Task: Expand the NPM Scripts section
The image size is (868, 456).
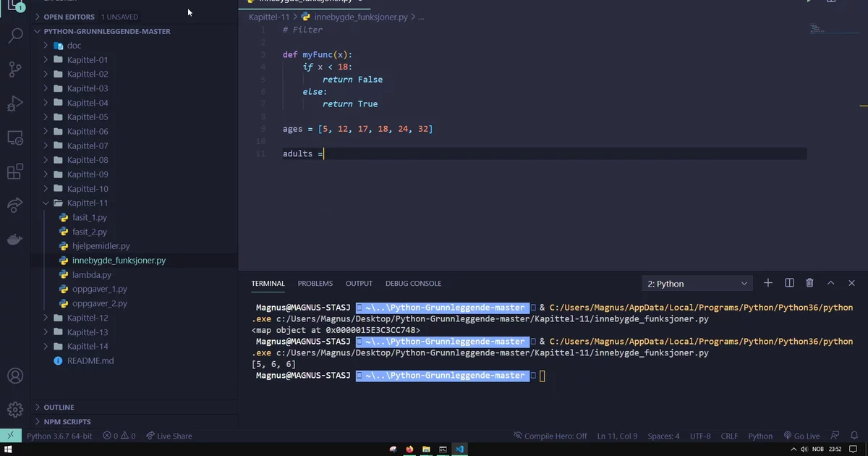Action: click(67, 421)
